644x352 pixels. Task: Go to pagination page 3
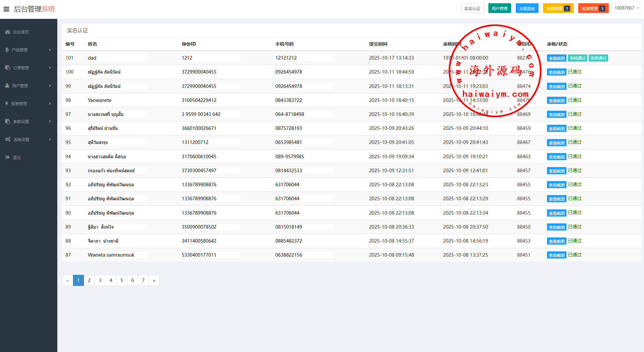point(100,280)
